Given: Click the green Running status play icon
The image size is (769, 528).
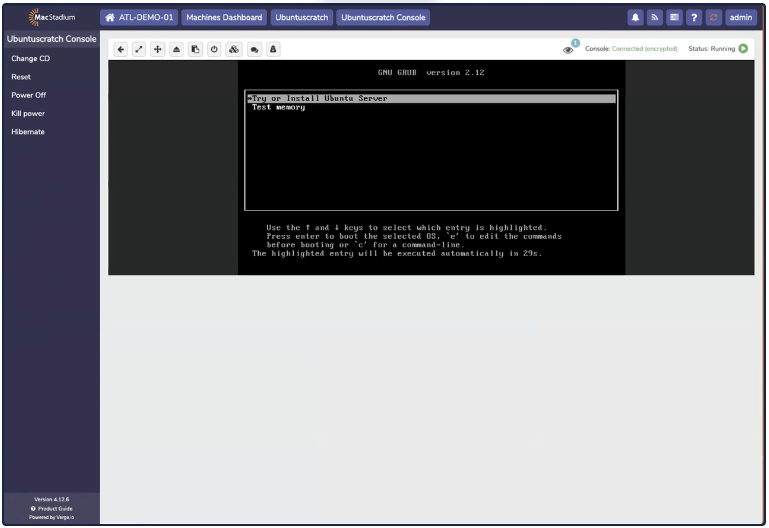Looking at the screenshot, I should coord(744,48).
